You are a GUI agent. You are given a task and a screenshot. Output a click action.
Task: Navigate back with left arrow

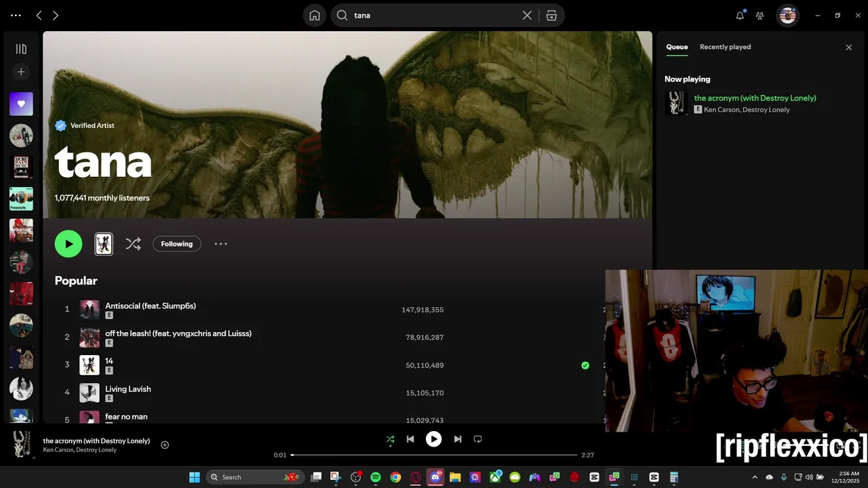tap(39, 16)
